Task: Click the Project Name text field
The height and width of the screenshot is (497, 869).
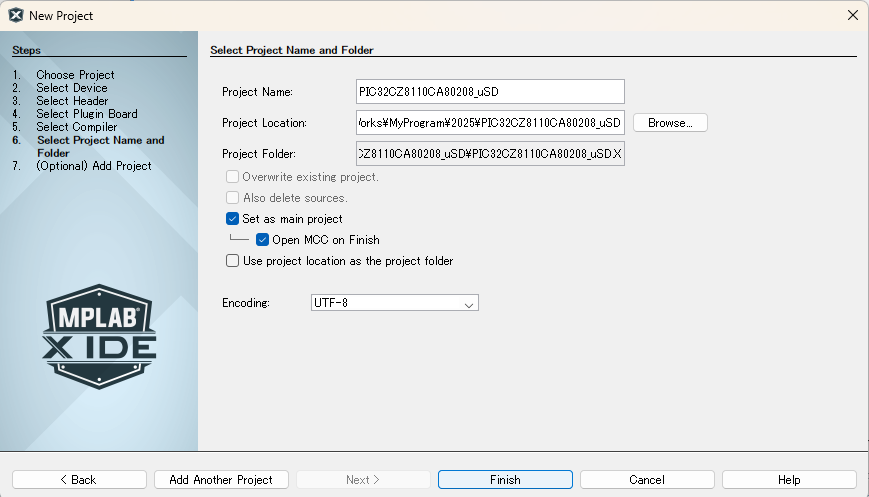Action: 490,92
